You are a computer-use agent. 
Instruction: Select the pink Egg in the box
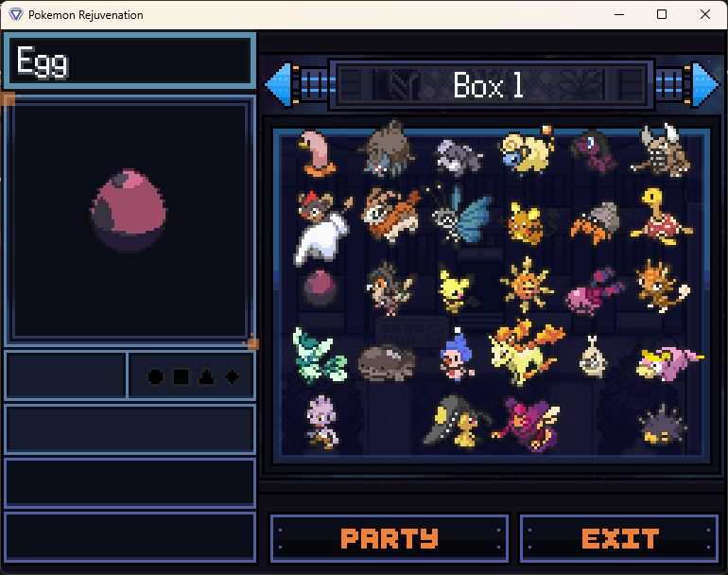[320, 287]
